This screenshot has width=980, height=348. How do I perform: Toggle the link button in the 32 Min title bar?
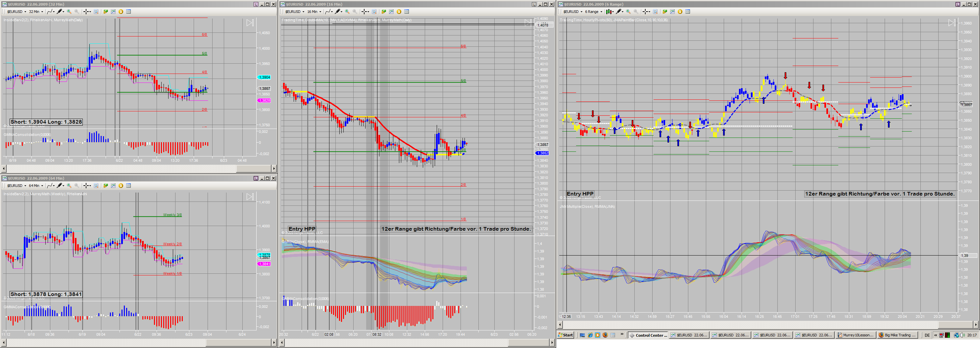pyautogui.click(x=256, y=4)
